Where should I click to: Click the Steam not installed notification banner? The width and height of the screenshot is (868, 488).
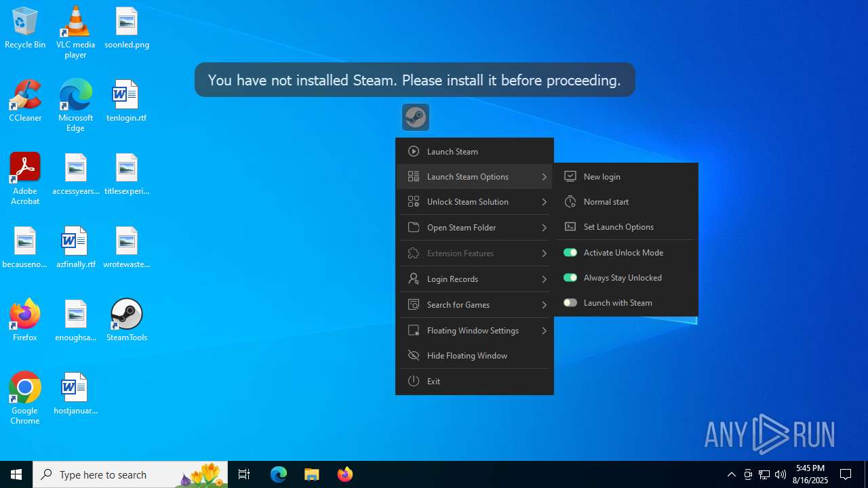tap(414, 80)
